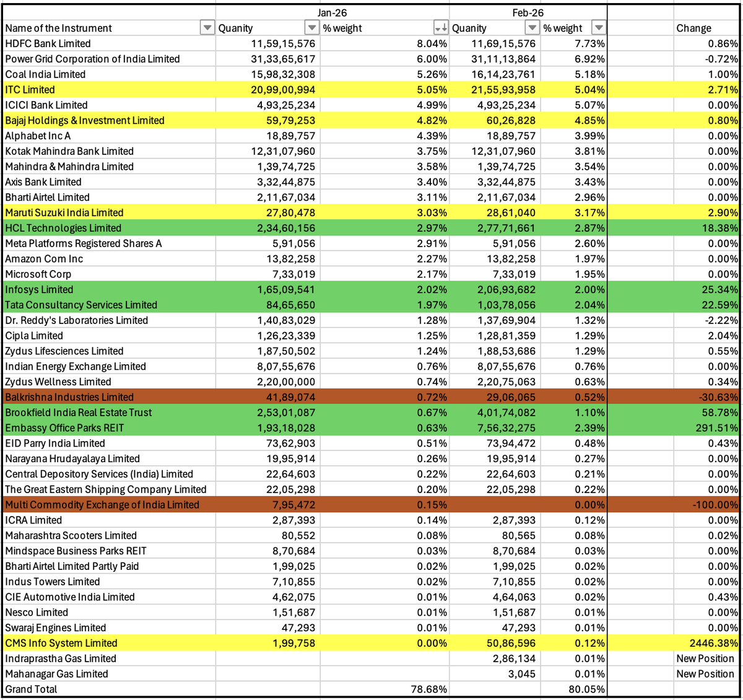Select the Feb-26 header cell
The width and height of the screenshot is (743, 700).
[528, 12]
